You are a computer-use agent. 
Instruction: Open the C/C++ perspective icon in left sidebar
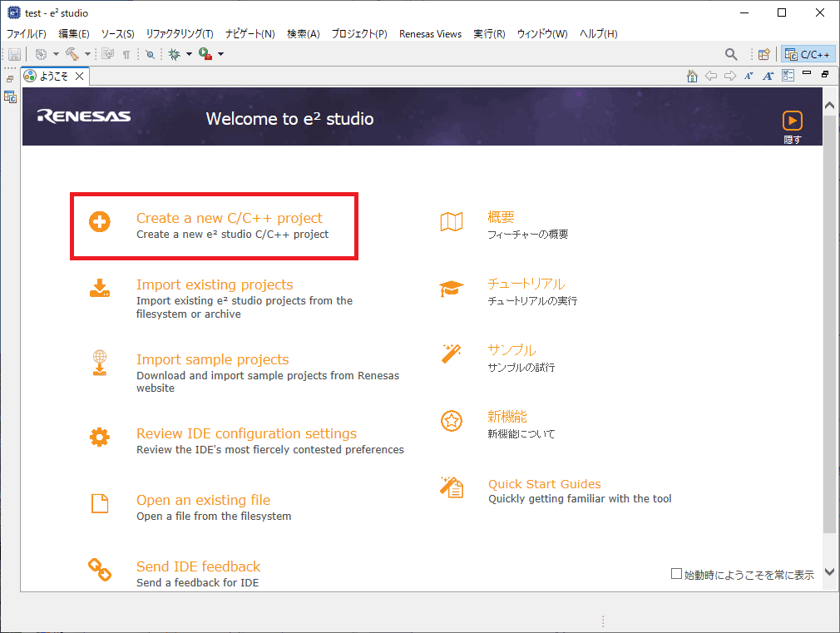(x=10, y=97)
